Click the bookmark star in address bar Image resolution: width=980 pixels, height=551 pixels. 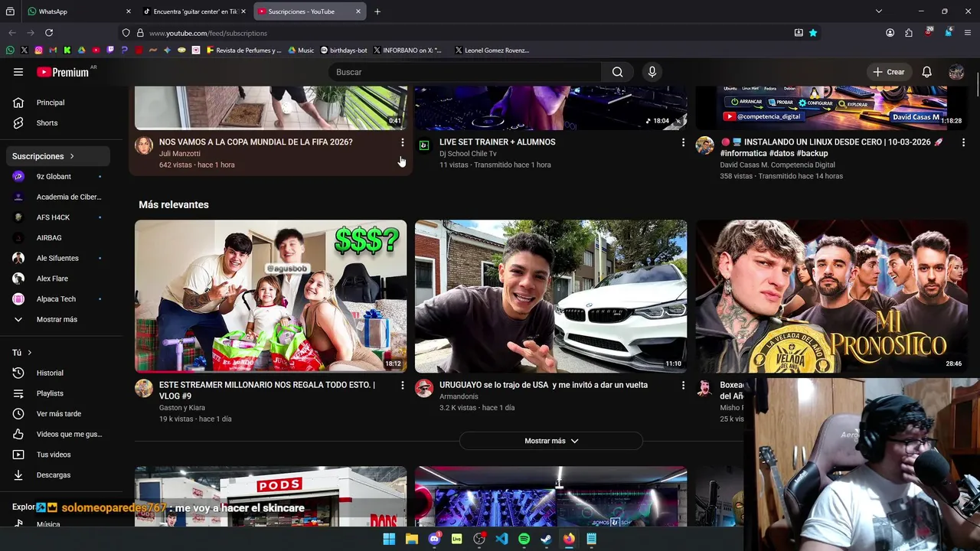tap(813, 33)
